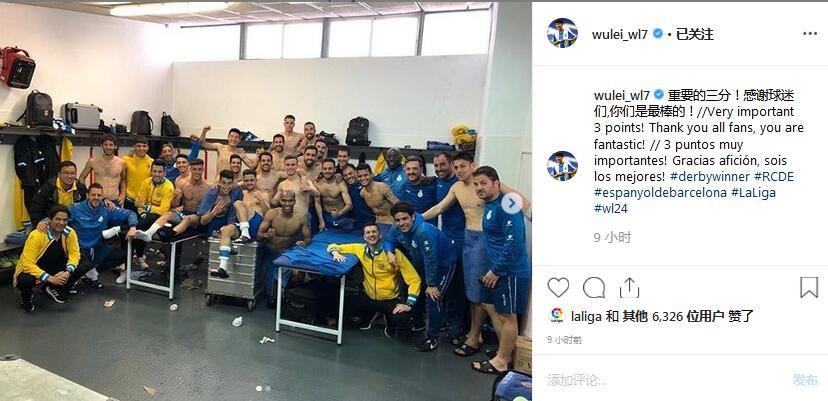Submit the comment with 发布 button
This screenshot has height=401, width=828.
[x=805, y=379]
